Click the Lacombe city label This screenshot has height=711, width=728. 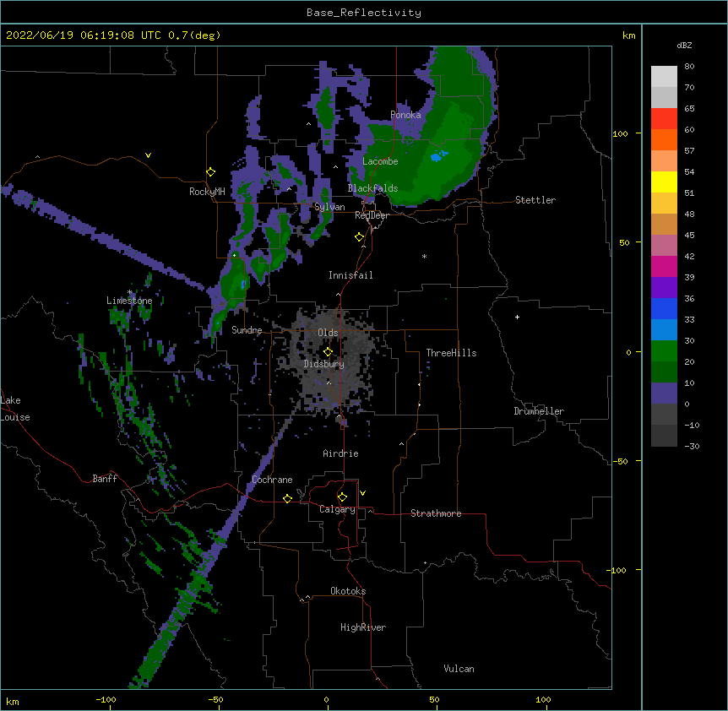pyautogui.click(x=380, y=161)
